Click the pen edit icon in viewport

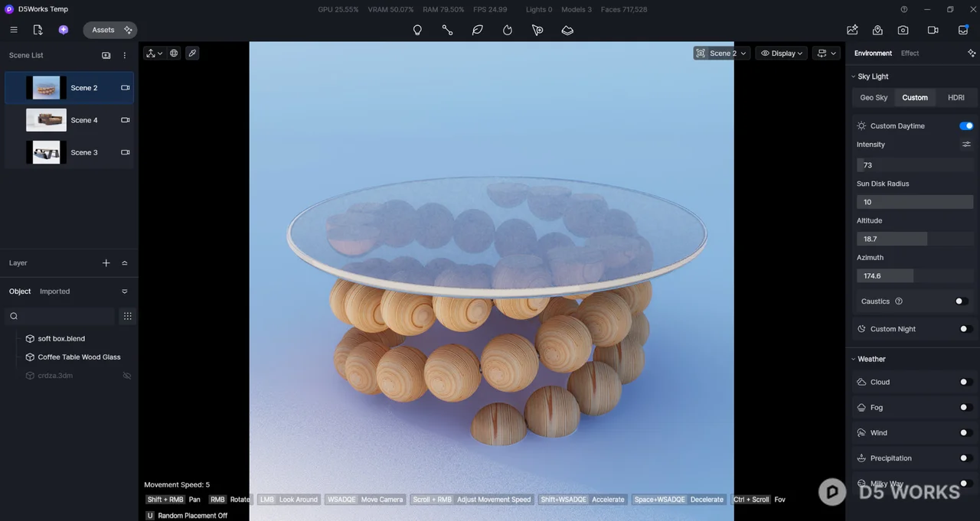coord(192,54)
